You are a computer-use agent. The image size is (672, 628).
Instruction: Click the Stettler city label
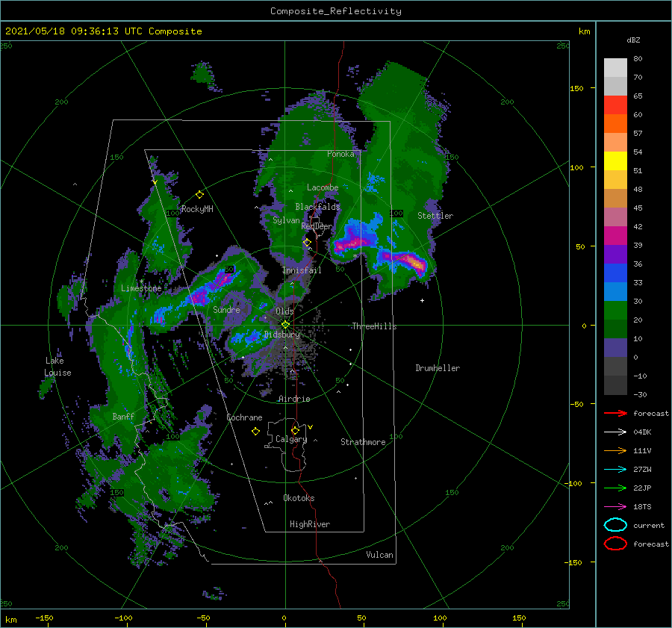point(435,216)
